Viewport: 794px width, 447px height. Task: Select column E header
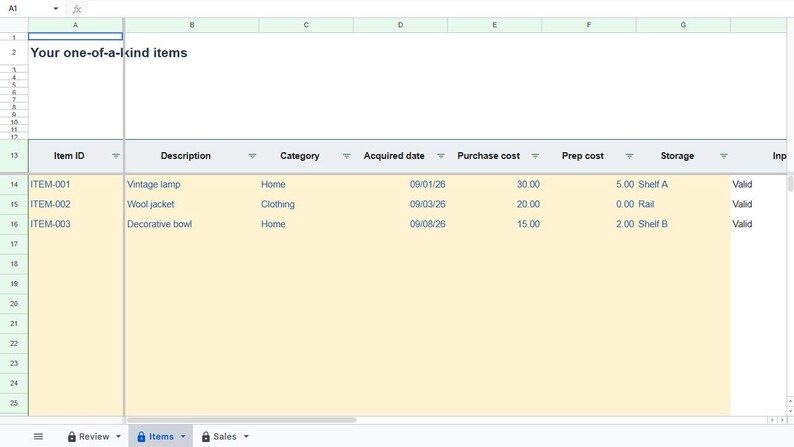[x=494, y=25]
